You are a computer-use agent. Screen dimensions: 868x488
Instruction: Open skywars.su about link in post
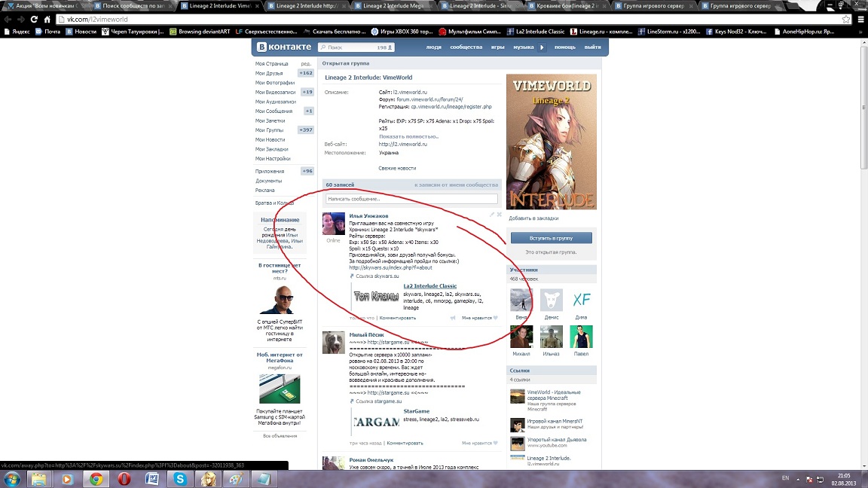(391, 267)
